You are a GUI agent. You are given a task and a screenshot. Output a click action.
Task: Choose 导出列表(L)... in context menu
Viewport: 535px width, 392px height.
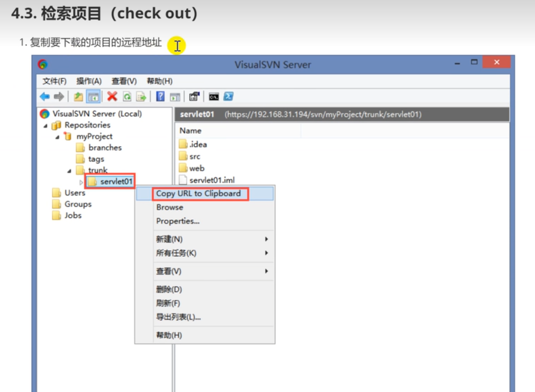[205, 317]
